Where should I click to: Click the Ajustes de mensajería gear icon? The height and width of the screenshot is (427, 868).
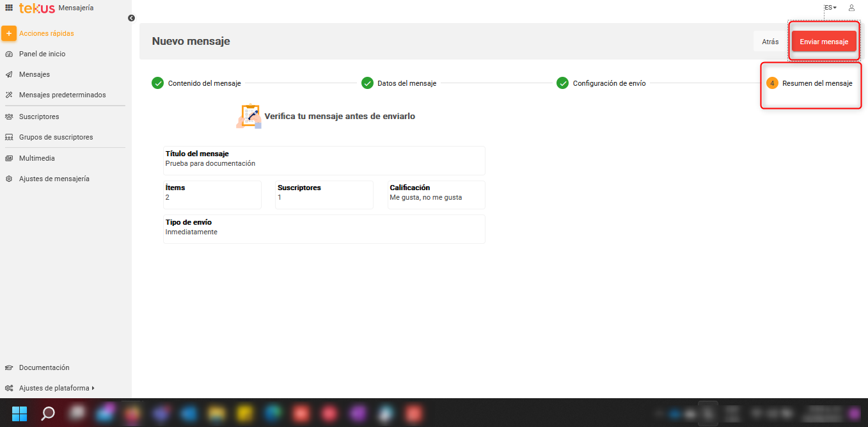pos(9,179)
